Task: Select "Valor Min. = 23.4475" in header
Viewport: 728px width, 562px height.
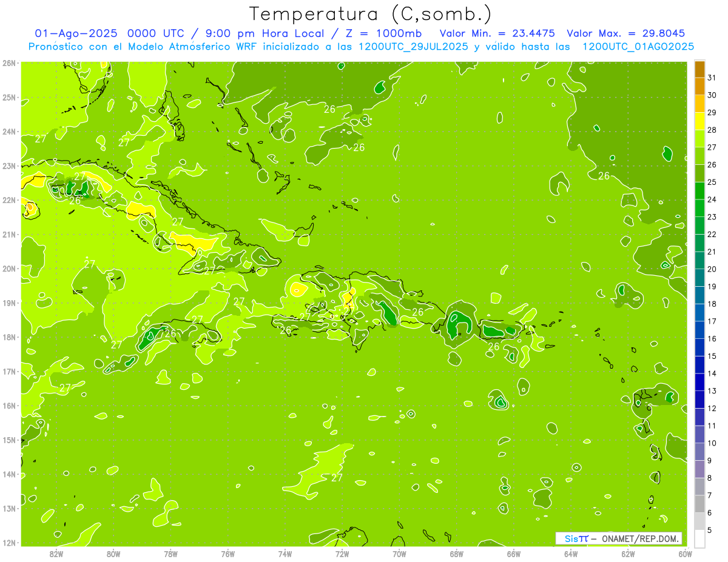Action: click(497, 33)
